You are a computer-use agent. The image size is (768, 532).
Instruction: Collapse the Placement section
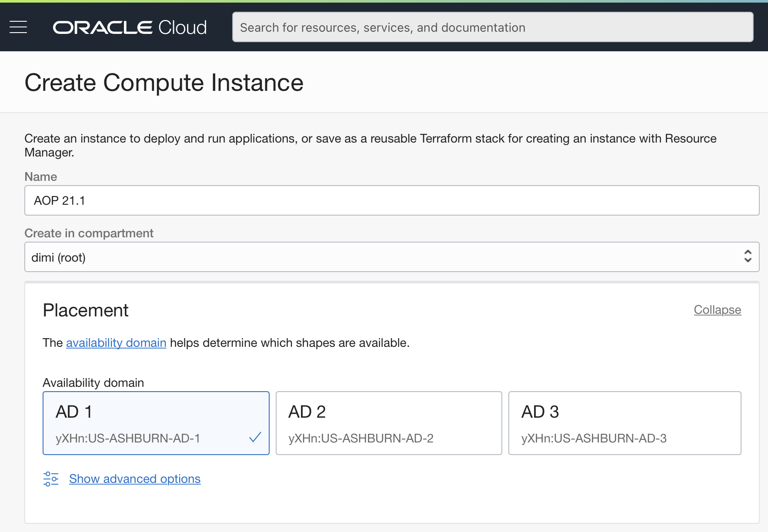coord(717,310)
